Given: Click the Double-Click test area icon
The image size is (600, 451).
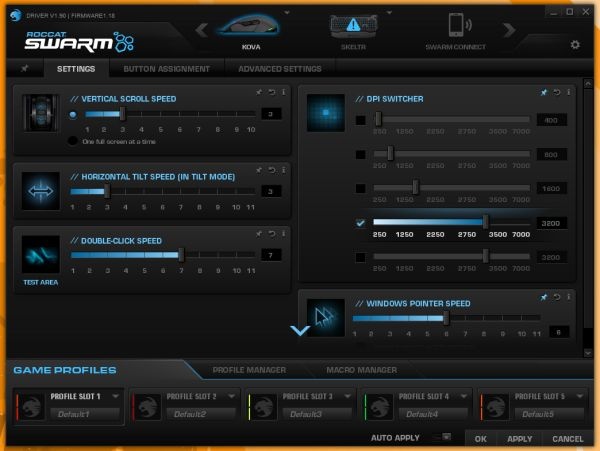Looking at the screenshot, I should click(41, 254).
